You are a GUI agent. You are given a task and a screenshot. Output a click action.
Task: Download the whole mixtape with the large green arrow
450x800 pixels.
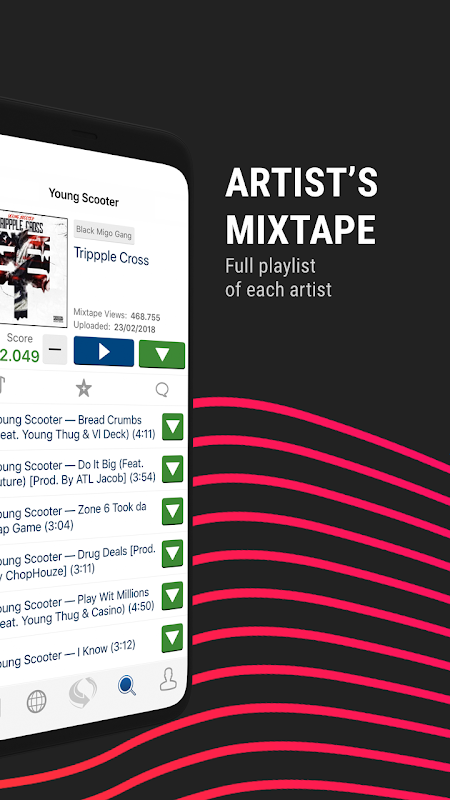tap(162, 354)
